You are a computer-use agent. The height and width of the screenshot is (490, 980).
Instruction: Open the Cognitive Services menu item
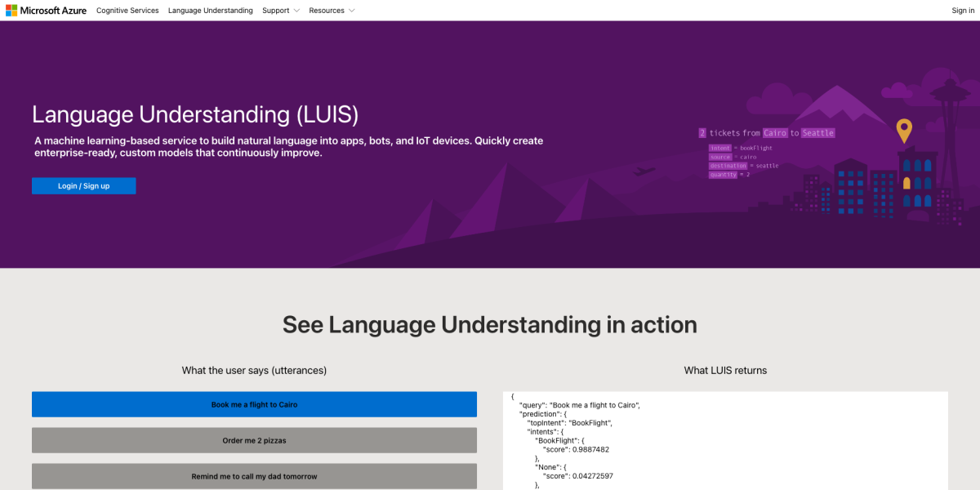pyautogui.click(x=127, y=10)
